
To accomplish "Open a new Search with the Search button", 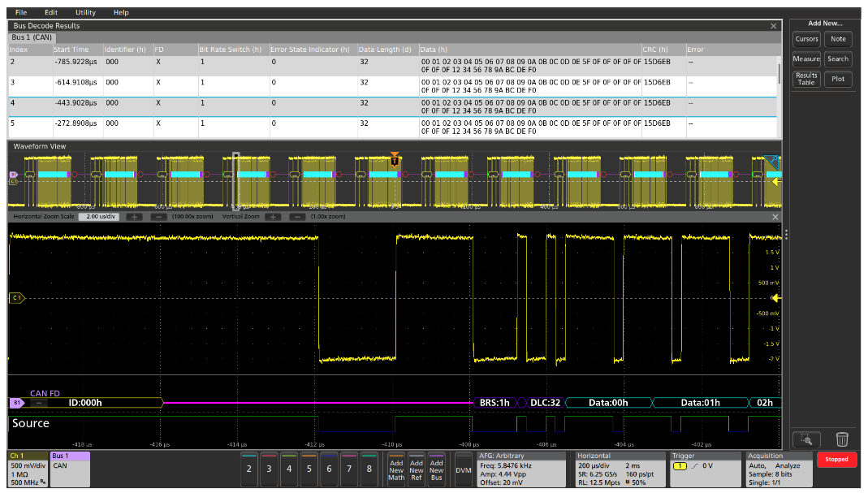I will [x=838, y=58].
